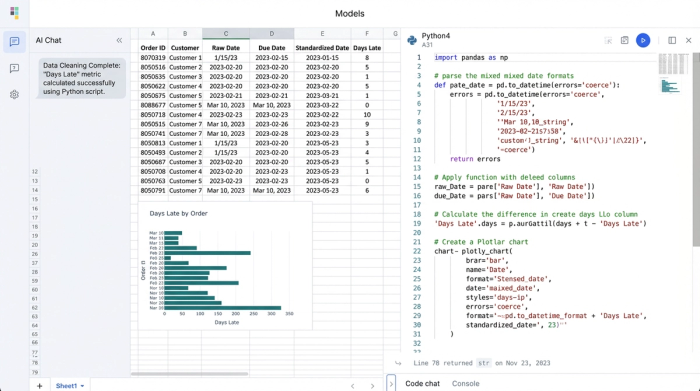Click the 'A31' cell reference under Python4
The height and width of the screenshot is (391, 700).
click(427, 45)
